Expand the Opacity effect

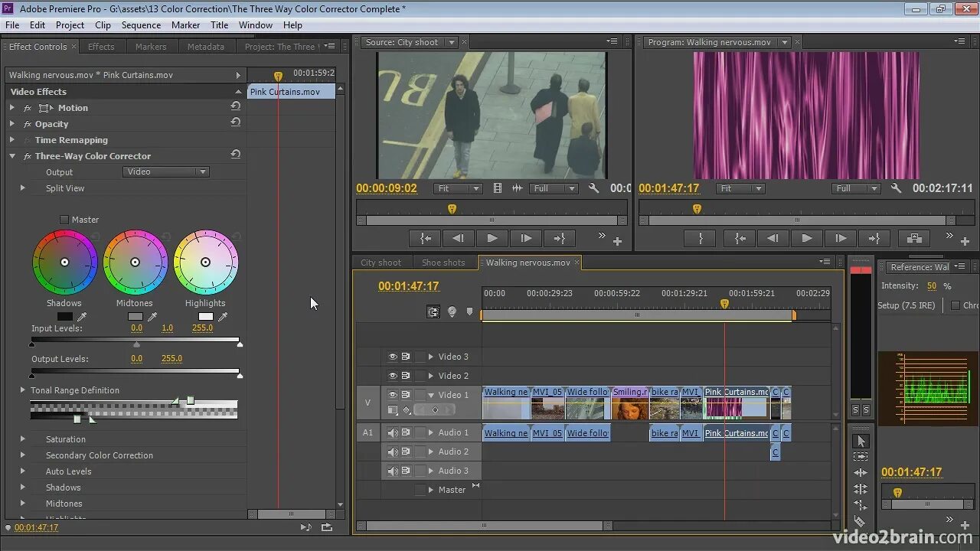point(11,124)
